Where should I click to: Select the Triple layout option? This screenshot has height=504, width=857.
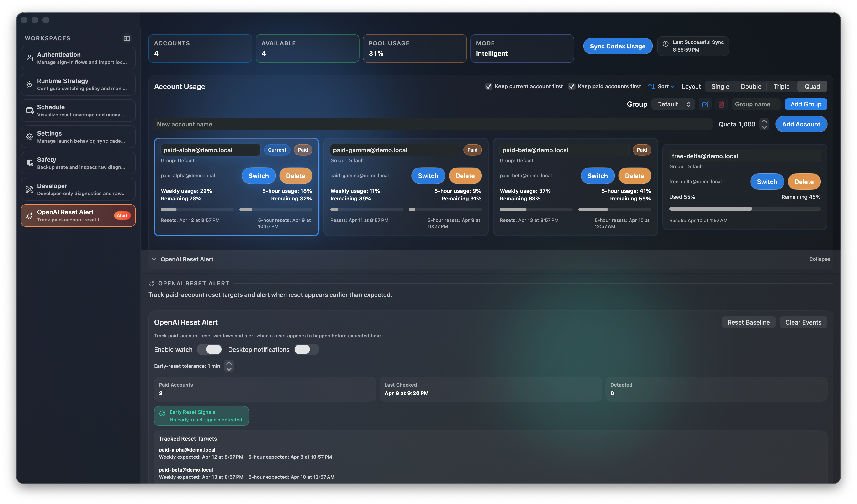(782, 87)
